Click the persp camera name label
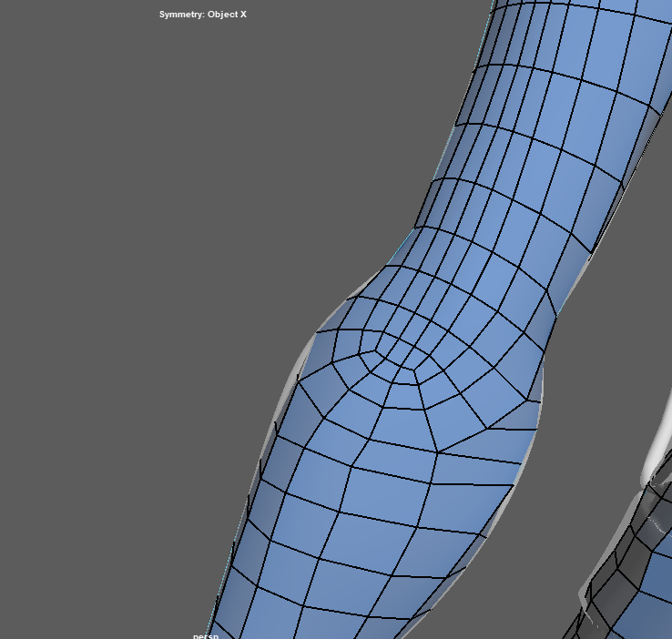The image size is (672, 639). [x=206, y=635]
